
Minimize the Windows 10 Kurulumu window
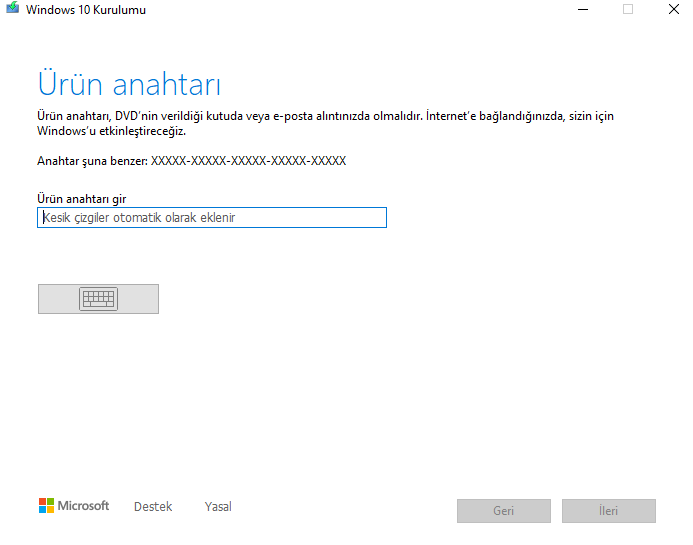pyautogui.click(x=583, y=9)
